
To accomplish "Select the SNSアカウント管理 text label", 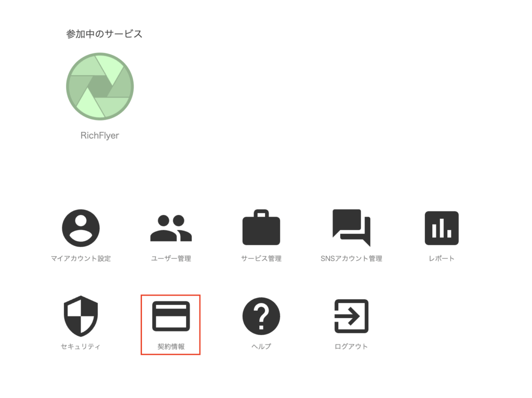I will pyautogui.click(x=351, y=258).
